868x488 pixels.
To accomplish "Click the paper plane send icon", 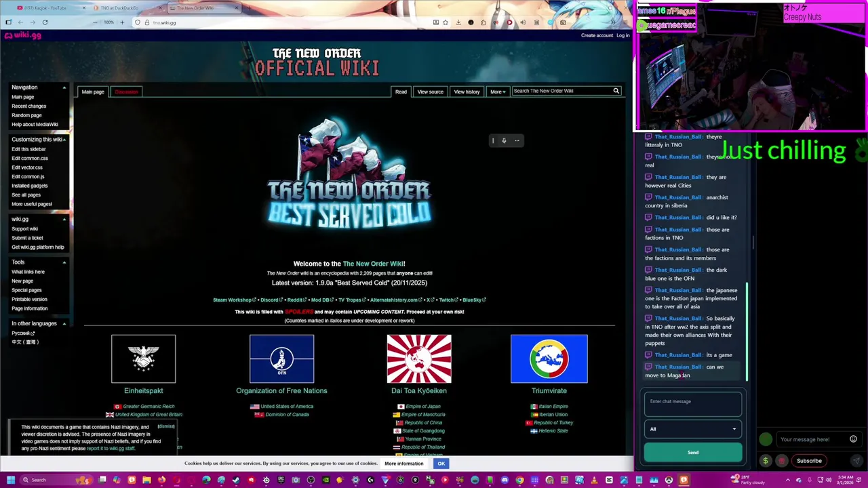I will pos(857,461).
